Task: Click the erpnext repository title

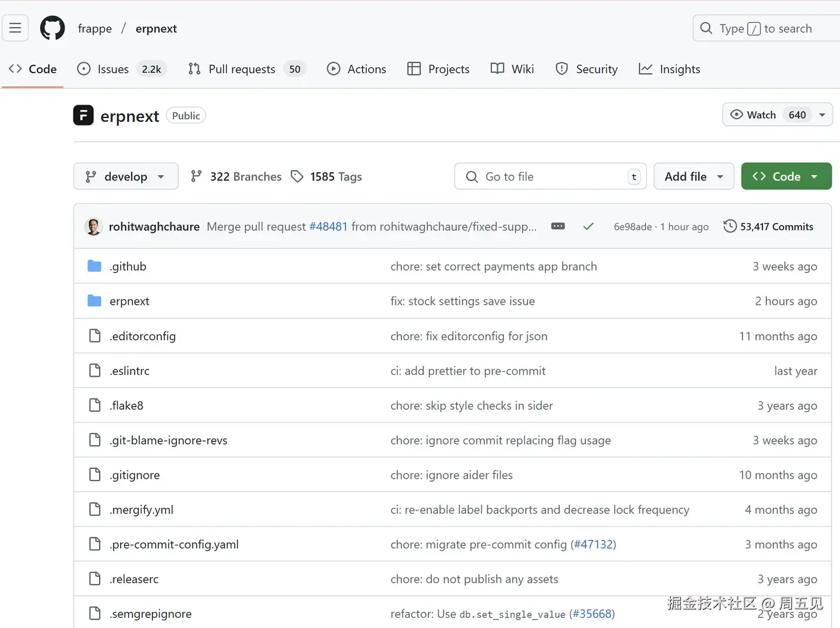Action: click(x=130, y=116)
